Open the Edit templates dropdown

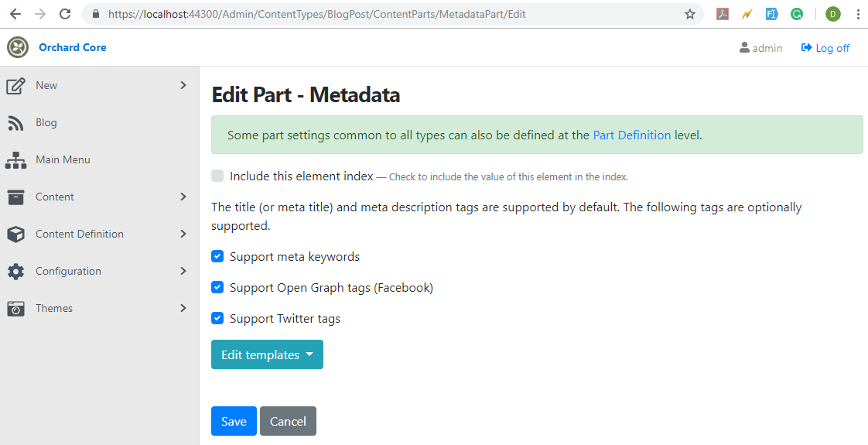[x=267, y=354]
